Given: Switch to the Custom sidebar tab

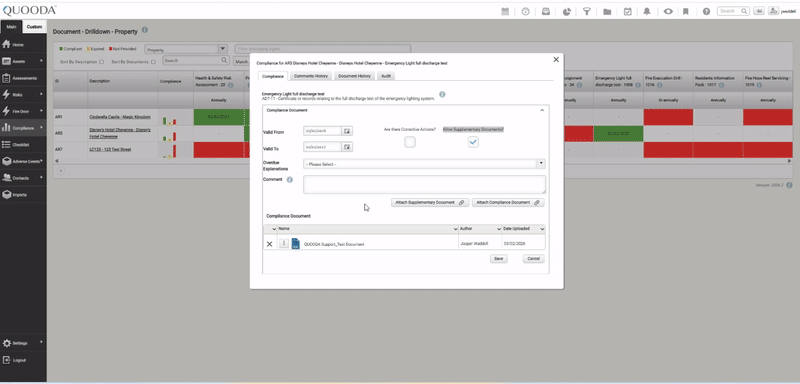Looking at the screenshot, I should 34,27.
